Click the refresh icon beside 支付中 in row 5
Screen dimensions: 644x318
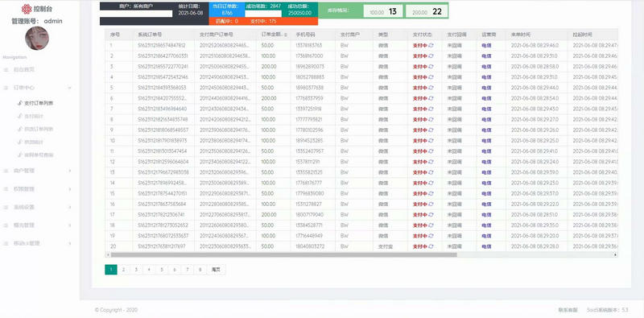point(431,88)
